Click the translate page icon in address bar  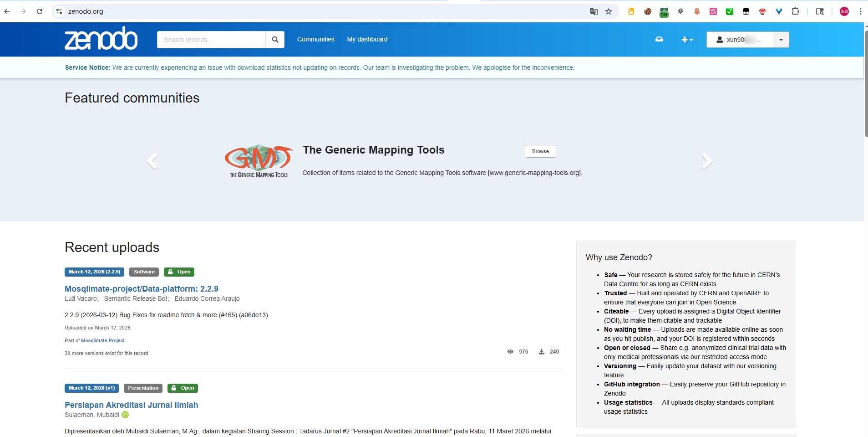pyautogui.click(x=594, y=11)
